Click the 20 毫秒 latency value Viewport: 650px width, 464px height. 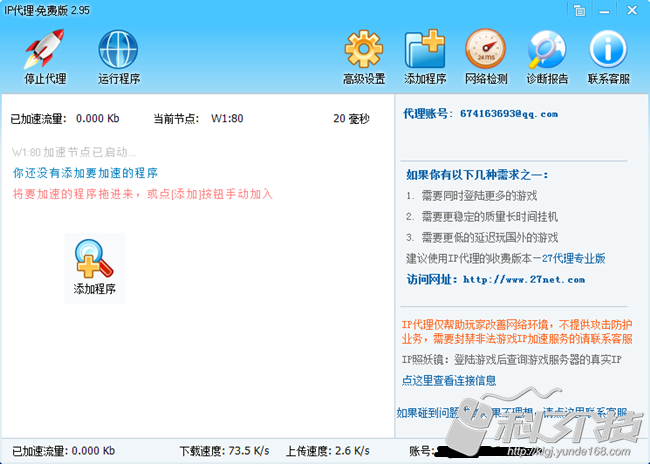(351, 119)
